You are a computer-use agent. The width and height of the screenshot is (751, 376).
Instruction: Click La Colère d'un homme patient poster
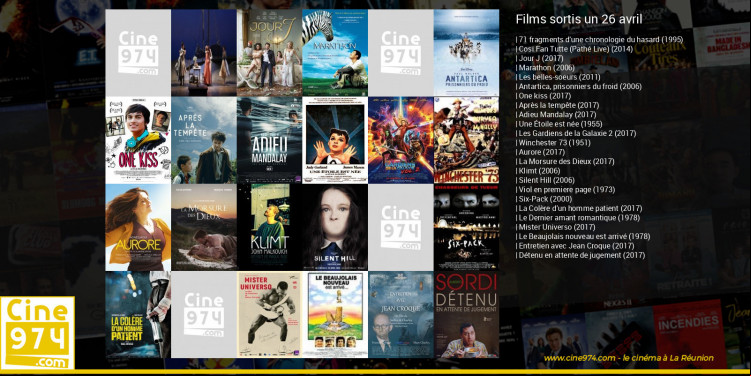click(x=138, y=315)
